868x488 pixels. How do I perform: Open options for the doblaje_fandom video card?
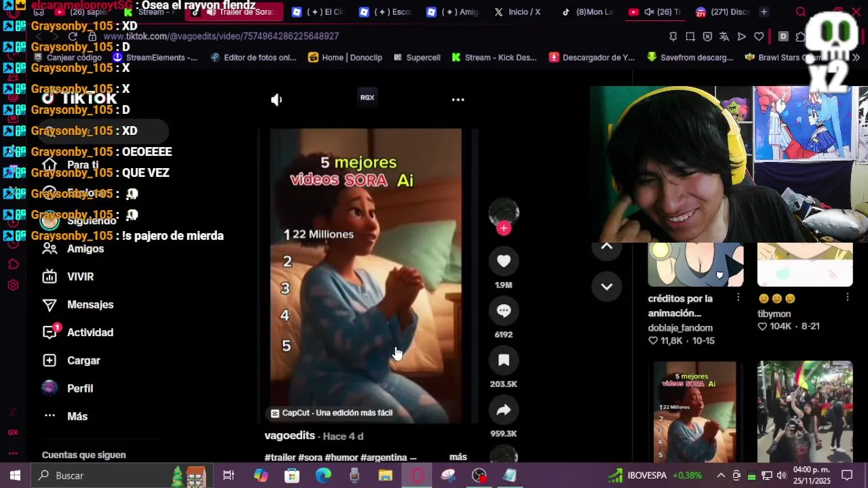(738, 298)
